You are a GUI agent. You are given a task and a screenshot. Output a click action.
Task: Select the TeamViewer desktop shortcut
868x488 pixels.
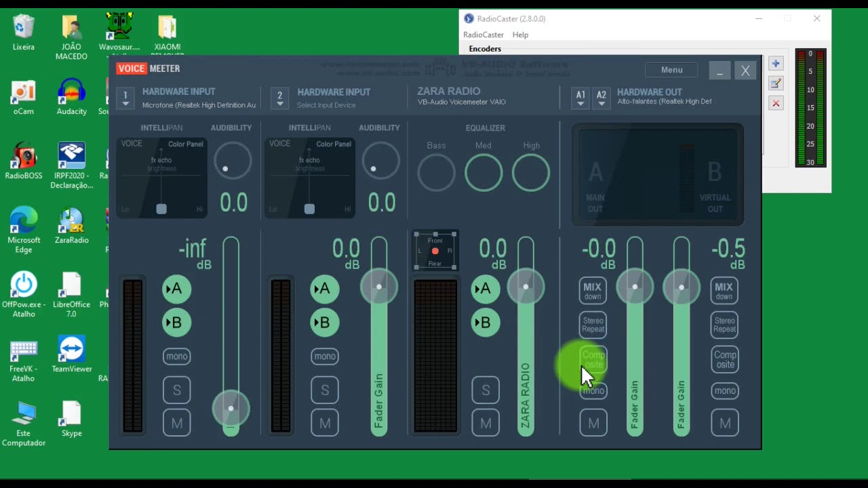tap(71, 354)
